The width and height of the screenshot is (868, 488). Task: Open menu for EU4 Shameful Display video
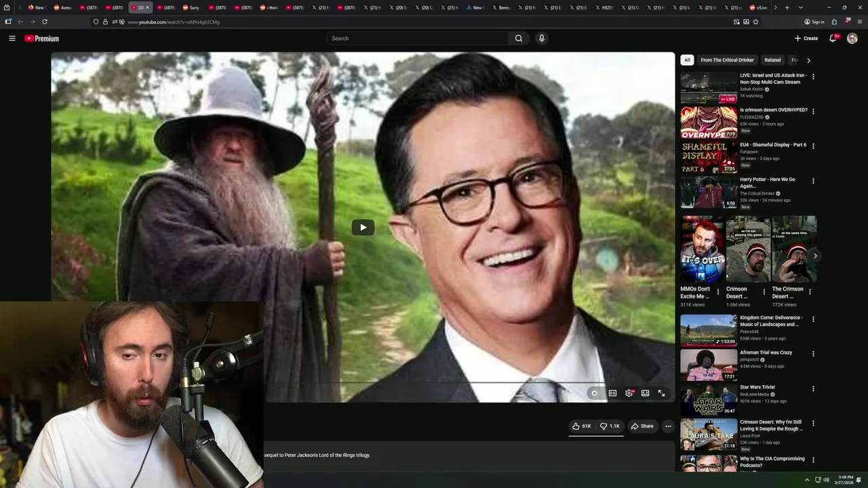point(813,146)
